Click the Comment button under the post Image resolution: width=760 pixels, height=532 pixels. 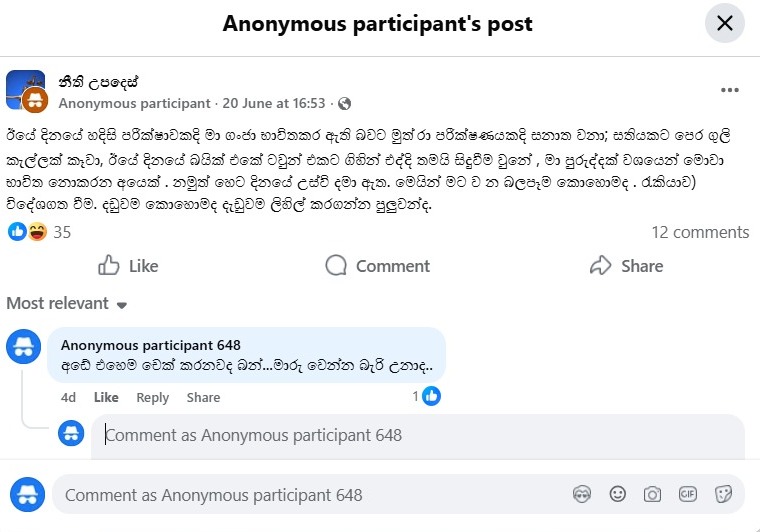point(378,266)
